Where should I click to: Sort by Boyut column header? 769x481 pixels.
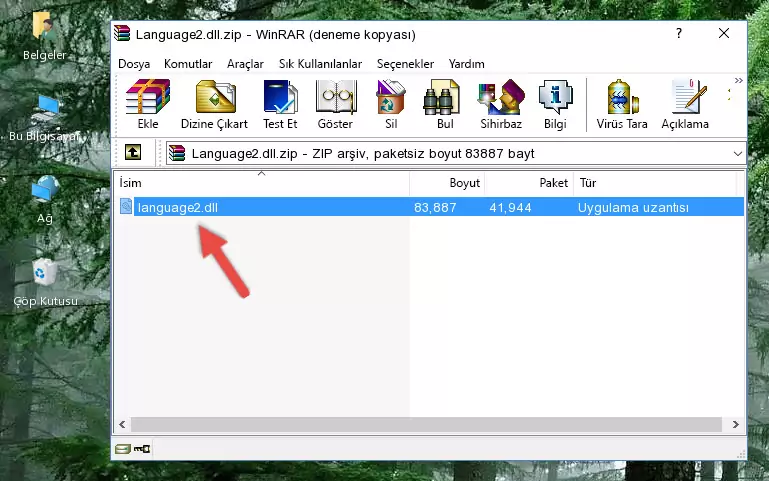(447, 183)
